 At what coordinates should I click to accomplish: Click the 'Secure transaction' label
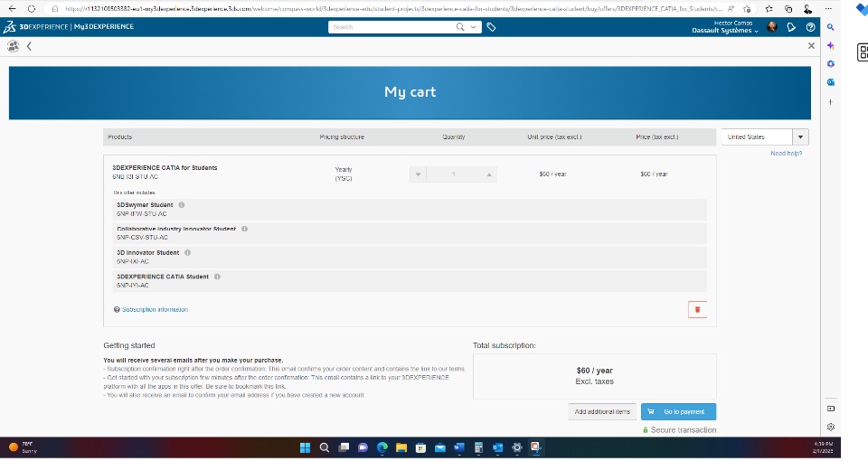tap(684, 430)
